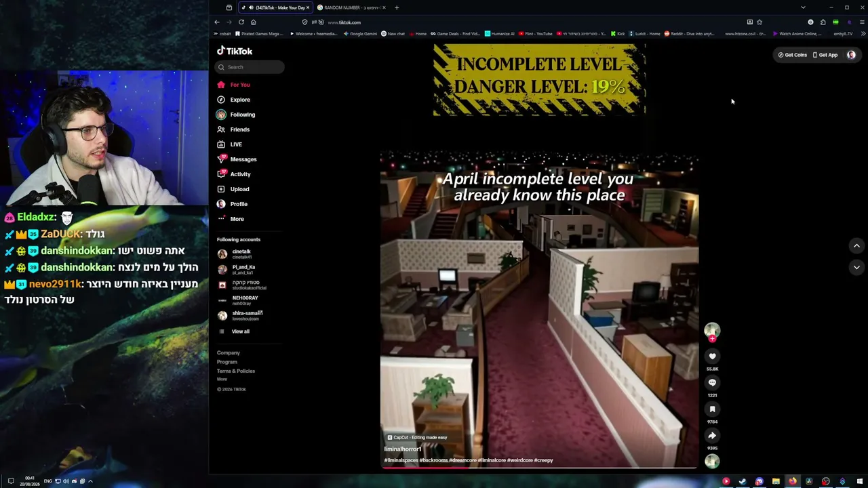Open the spinning sound disc icon
This screenshot has height=488, width=868.
click(712, 461)
